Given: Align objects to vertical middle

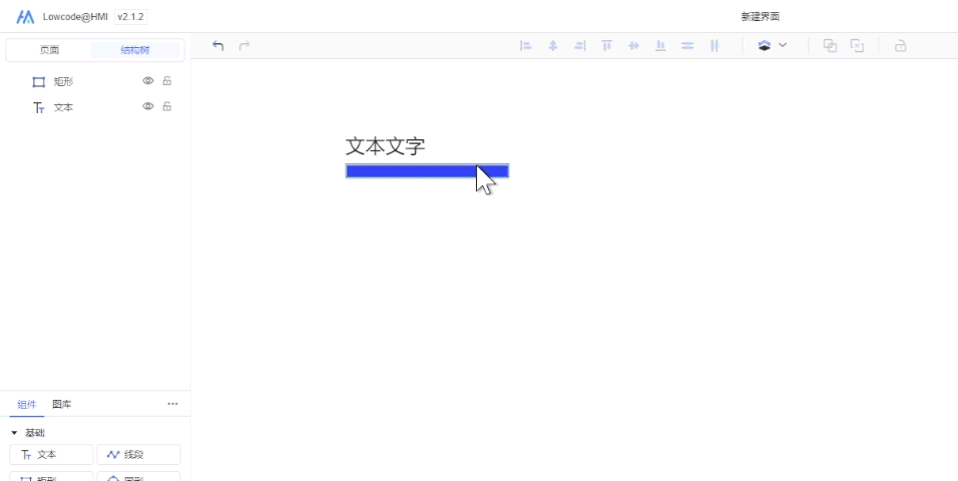Looking at the screenshot, I should pos(634,45).
